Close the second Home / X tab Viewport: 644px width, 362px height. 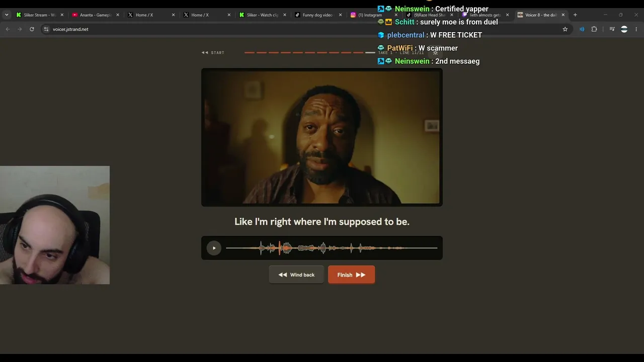(229, 15)
